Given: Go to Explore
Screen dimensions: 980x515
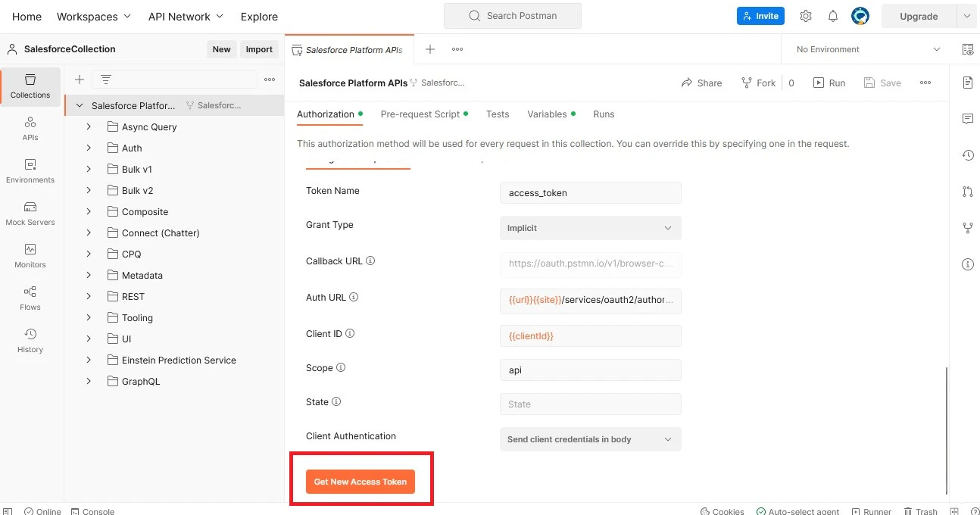Looking at the screenshot, I should [x=259, y=16].
